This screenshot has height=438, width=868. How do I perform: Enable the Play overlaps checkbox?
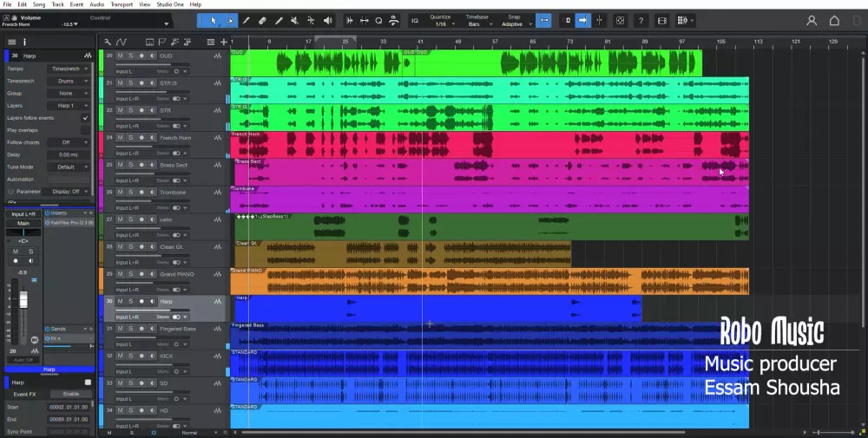click(x=85, y=130)
